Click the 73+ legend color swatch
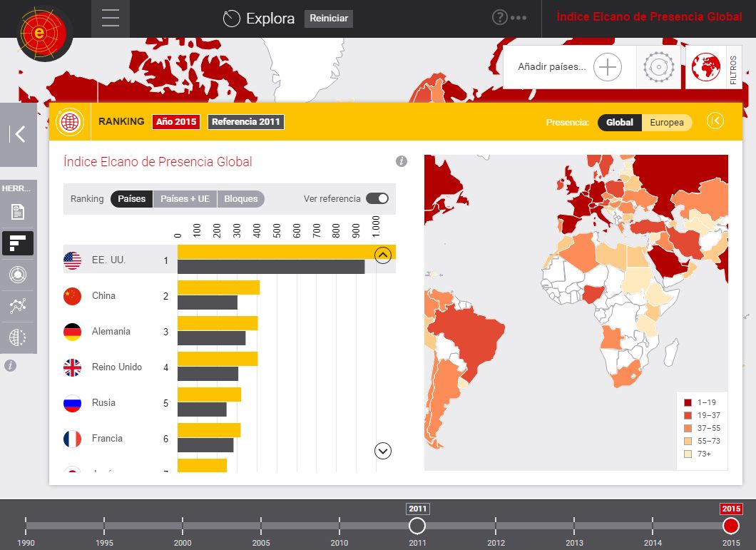 click(x=688, y=454)
